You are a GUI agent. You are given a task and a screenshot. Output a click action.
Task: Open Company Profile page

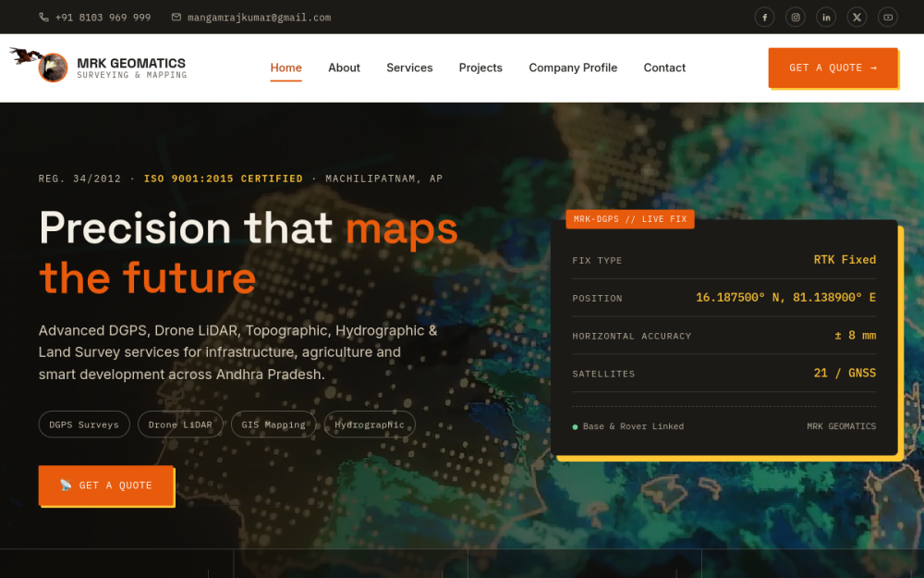click(x=573, y=68)
